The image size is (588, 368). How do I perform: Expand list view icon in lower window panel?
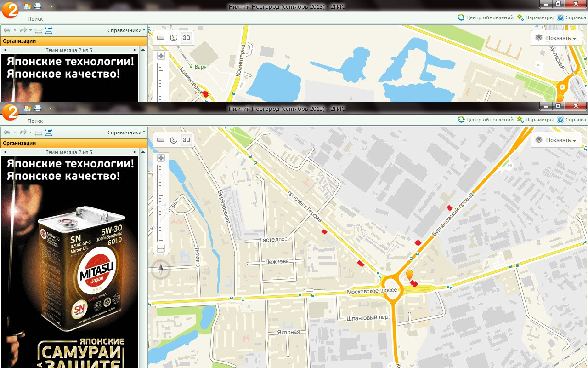(x=49, y=132)
